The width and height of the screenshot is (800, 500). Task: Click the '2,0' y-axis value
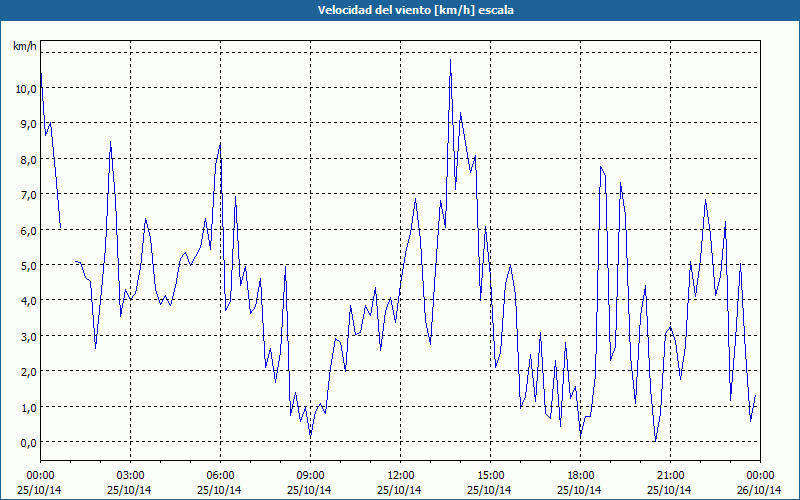tap(28, 371)
